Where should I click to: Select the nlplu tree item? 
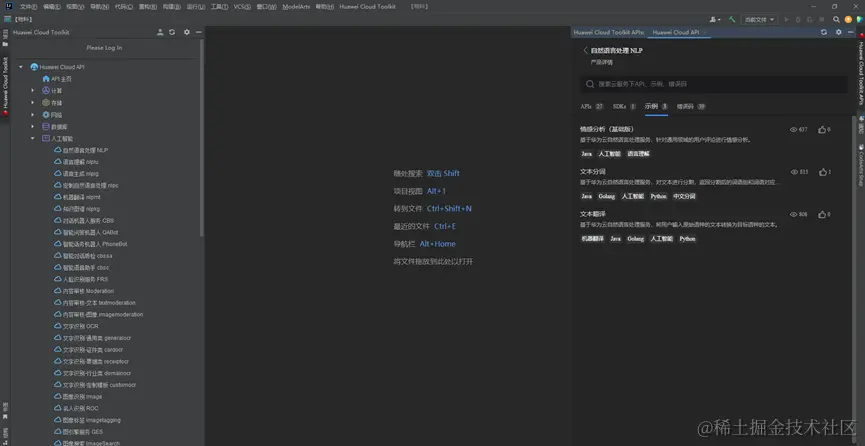[76, 162]
